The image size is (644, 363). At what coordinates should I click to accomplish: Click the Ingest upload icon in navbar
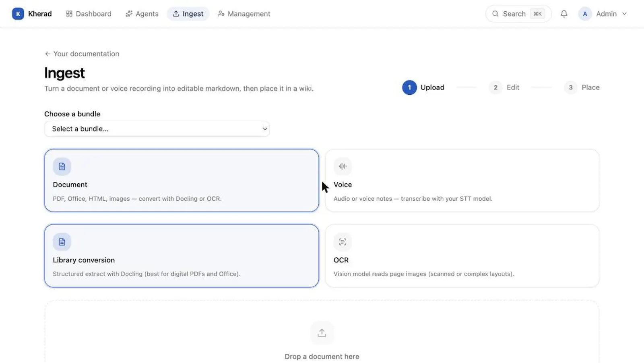[x=176, y=14]
